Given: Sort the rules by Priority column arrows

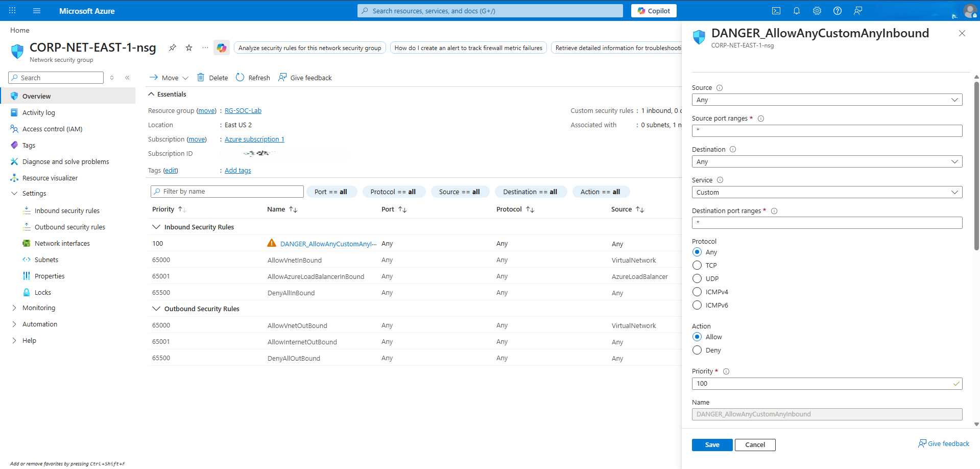Looking at the screenshot, I should click(x=182, y=209).
